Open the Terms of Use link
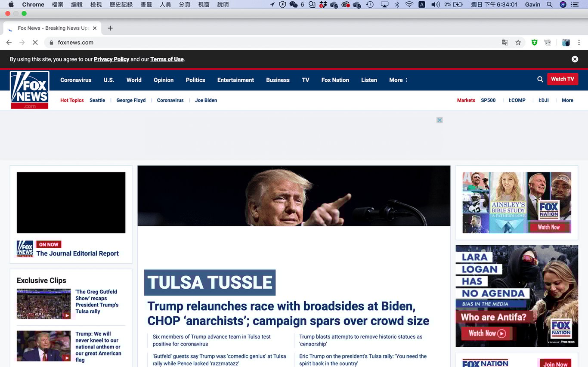Image resolution: width=588 pixels, height=367 pixels. (167, 59)
